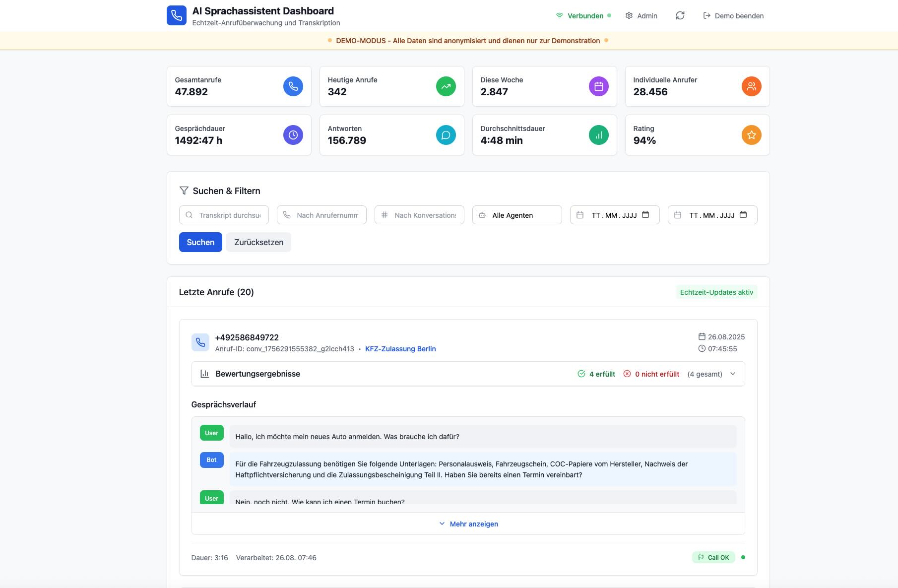This screenshot has height=588, width=898.
Task: Click the Gesprächdauer clock icon
Action: 293,135
